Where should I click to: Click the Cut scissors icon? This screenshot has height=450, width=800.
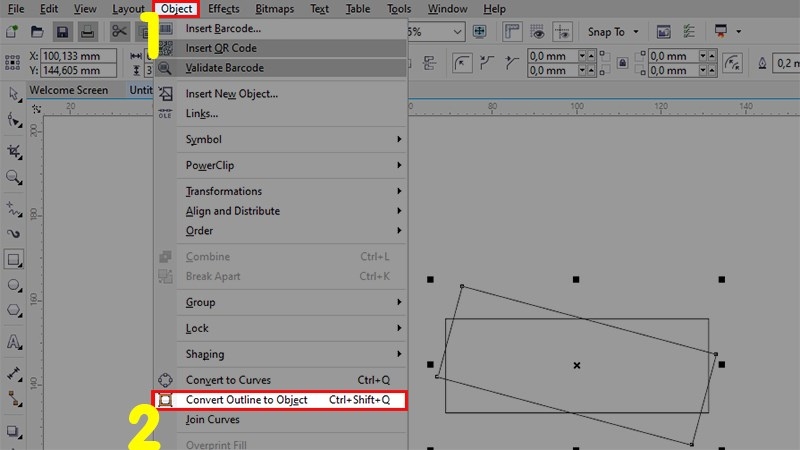coord(120,32)
